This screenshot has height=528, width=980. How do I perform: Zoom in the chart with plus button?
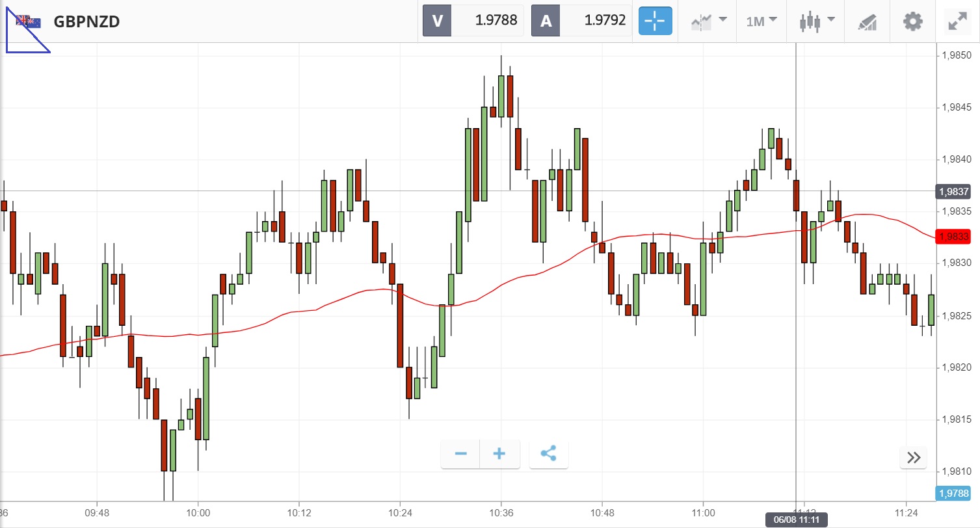click(499, 454)
